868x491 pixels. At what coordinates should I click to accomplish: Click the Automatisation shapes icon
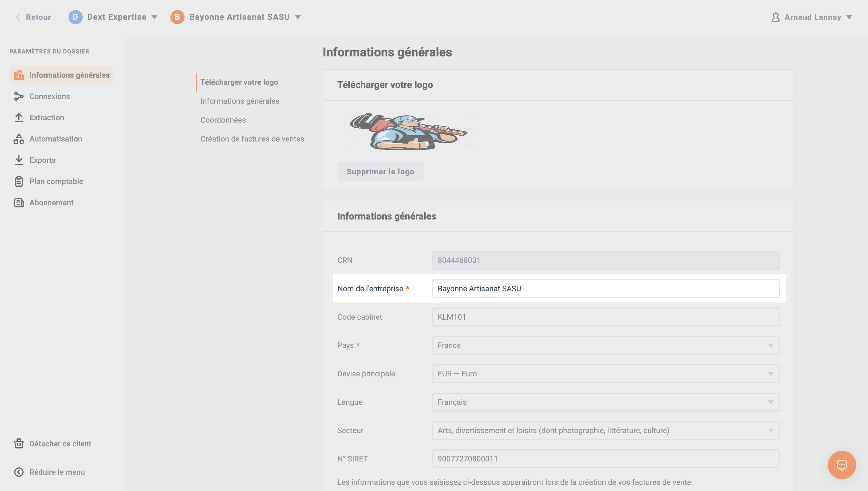point(19,139)
